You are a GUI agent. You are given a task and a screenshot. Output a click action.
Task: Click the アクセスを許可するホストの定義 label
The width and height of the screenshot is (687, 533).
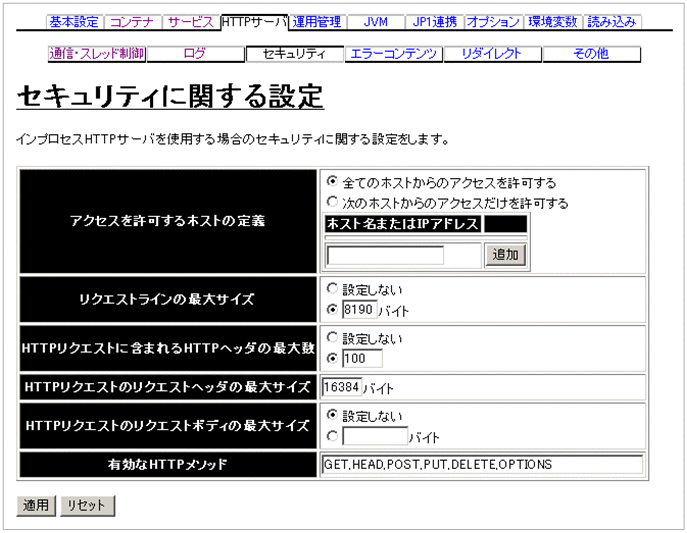pyautogui.click(x=168, y=221)
